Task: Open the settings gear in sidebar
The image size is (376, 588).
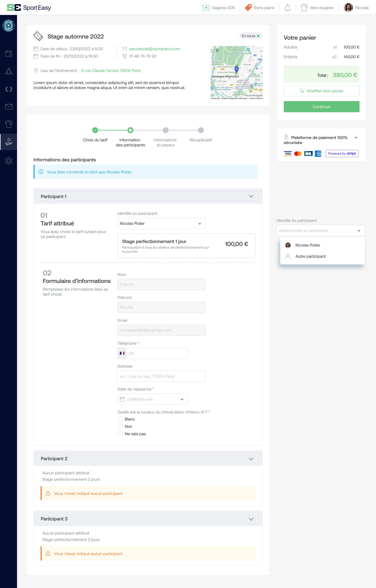Action: point(9,161)
